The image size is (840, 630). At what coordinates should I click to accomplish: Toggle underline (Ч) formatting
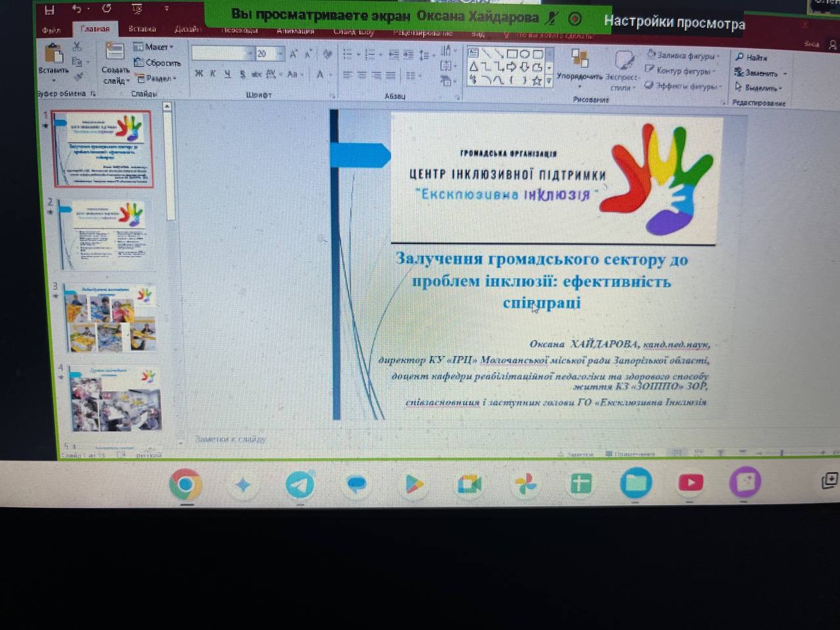228,74
